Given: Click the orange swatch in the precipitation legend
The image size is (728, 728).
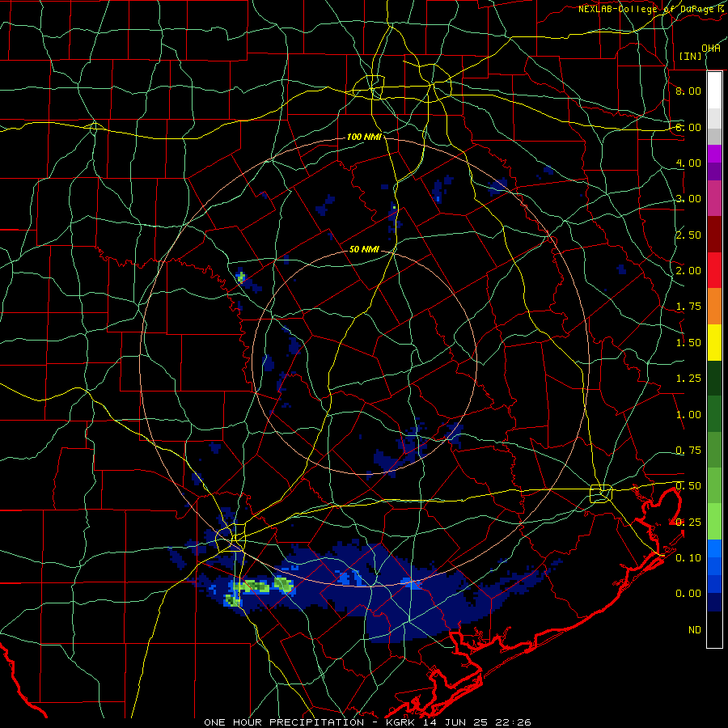Looking at the screenshot, I should [714, 306].
